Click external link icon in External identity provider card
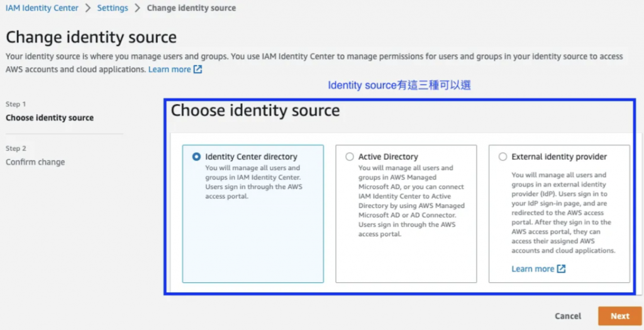 [561, 269]
